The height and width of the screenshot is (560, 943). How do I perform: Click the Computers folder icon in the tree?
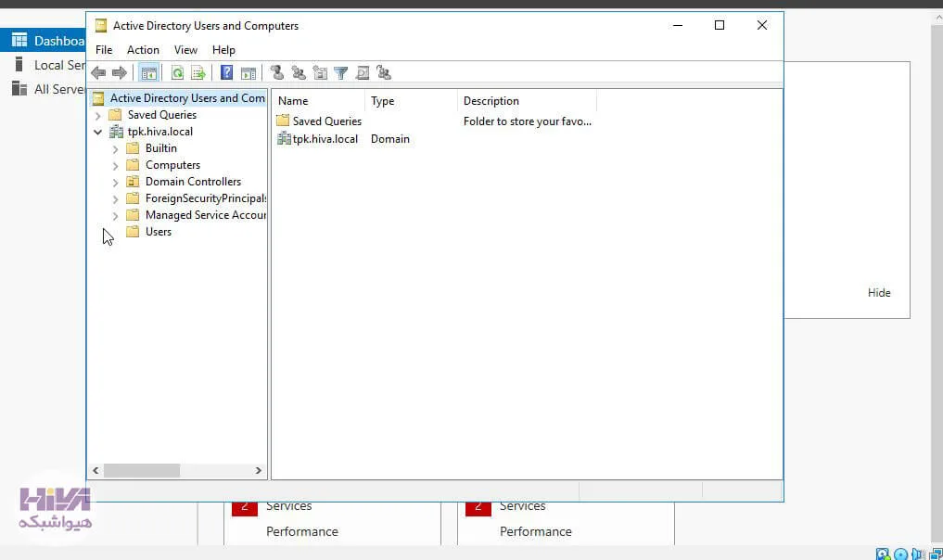point(133,165)
